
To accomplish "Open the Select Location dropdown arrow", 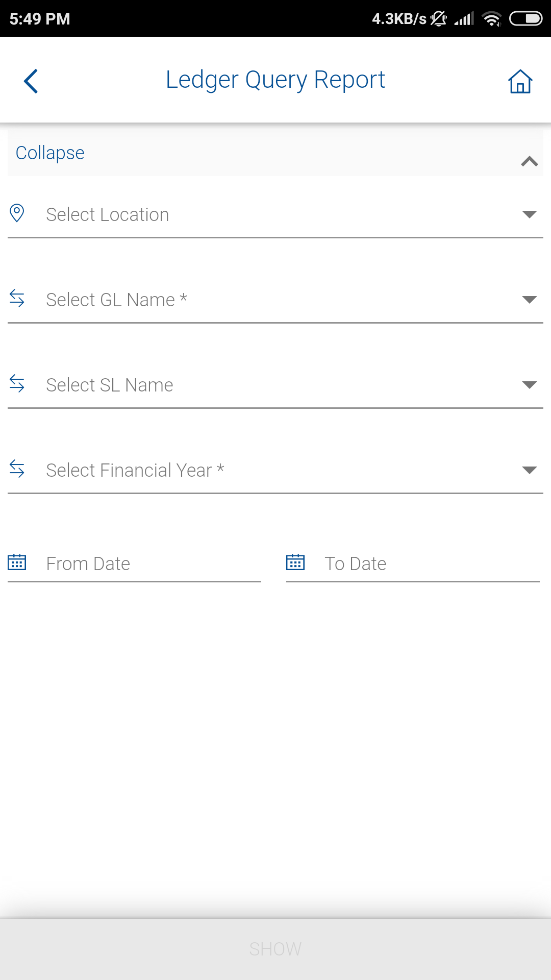I will 530,214.
